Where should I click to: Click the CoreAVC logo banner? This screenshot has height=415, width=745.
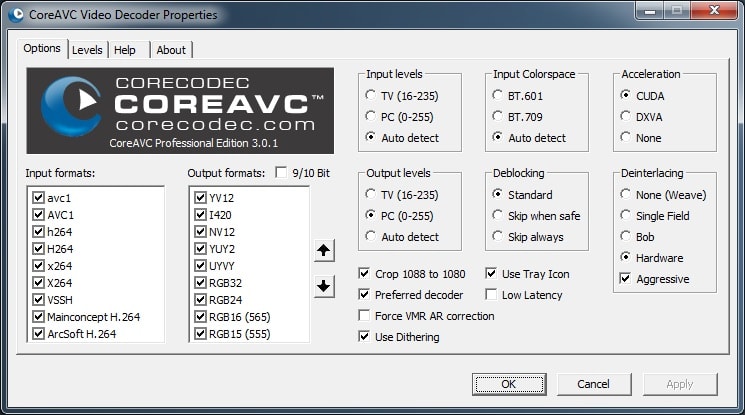180,111
